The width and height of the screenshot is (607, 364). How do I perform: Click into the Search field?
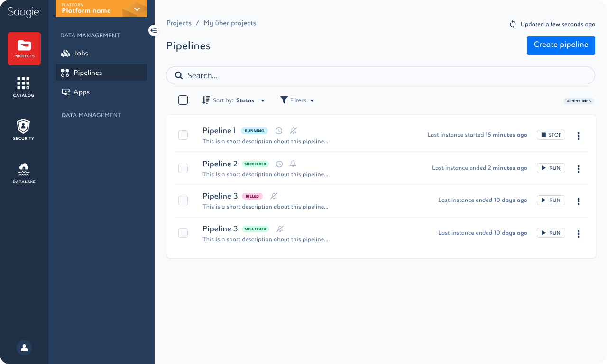380,75
